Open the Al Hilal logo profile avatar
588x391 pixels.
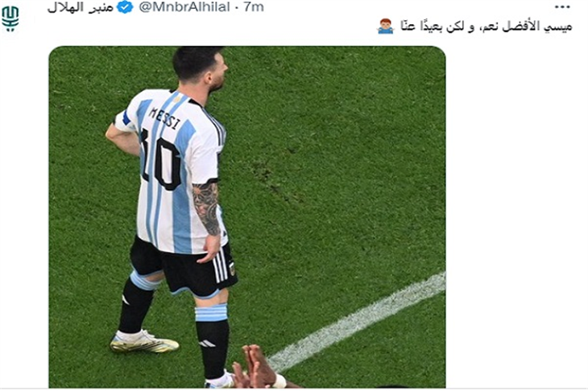10,19
